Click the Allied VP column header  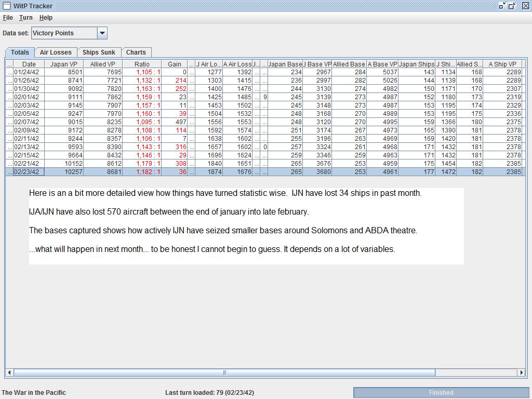tap(102, 64)
